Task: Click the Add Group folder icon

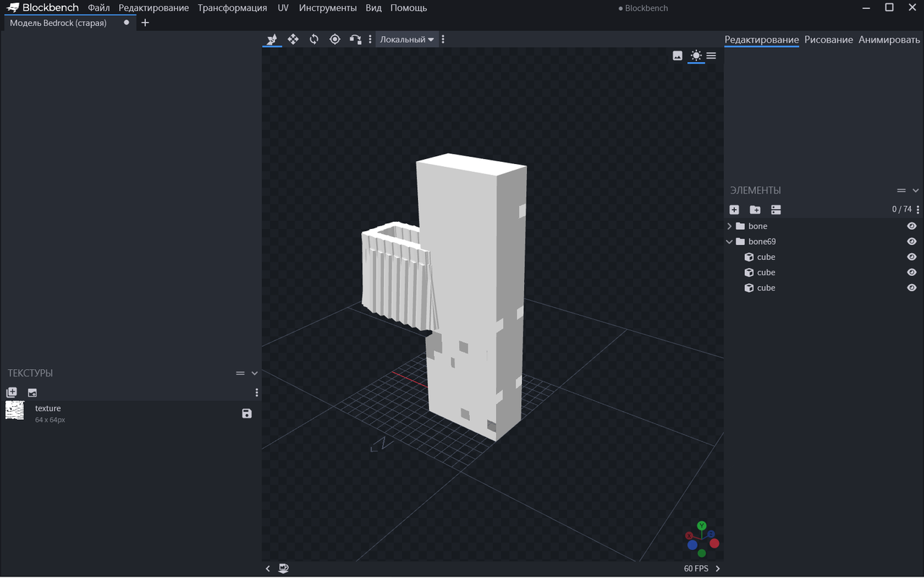Action: point(755,210)
